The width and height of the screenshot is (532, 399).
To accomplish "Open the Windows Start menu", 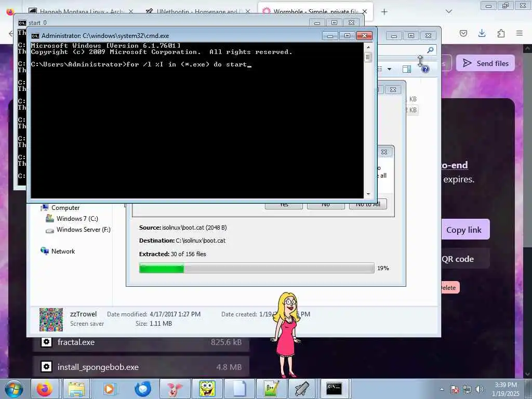I will point(14,389).
